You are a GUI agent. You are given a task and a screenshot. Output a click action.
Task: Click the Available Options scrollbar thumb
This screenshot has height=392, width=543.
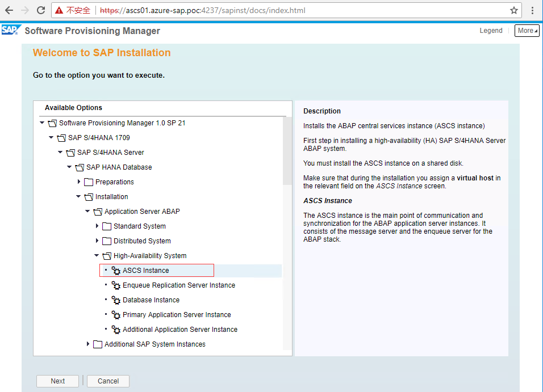click(287, 150)
